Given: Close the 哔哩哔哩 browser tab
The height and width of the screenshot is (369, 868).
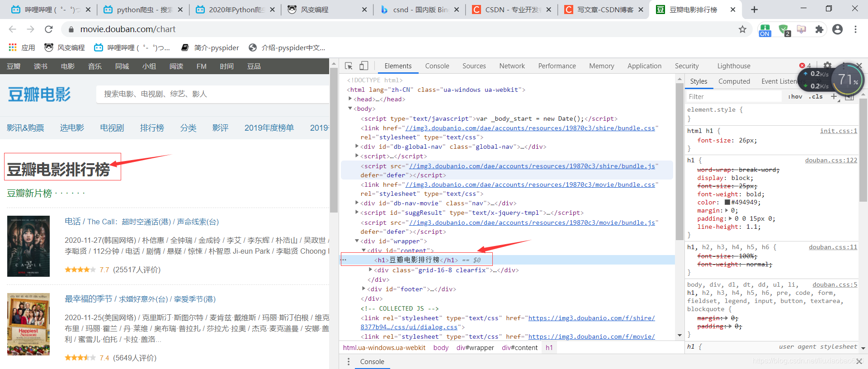Looking at the screenshot, I should pyautogui.click(x=88, y=9).
